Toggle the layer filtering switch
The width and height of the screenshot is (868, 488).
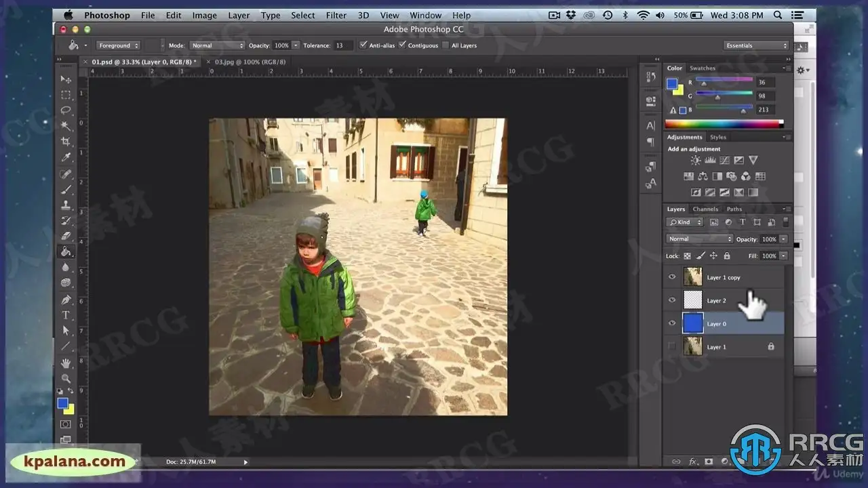coord(785,222)
